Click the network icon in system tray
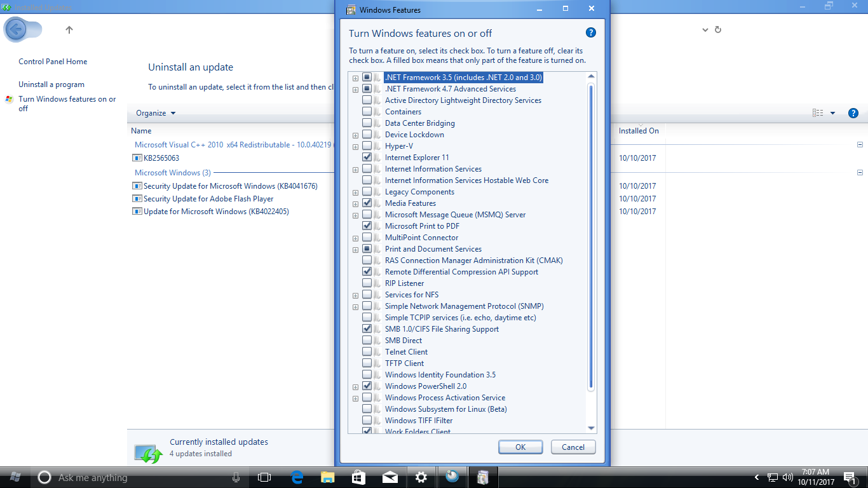The width and height of the screenshot is (868, 488). coord(773,477)
